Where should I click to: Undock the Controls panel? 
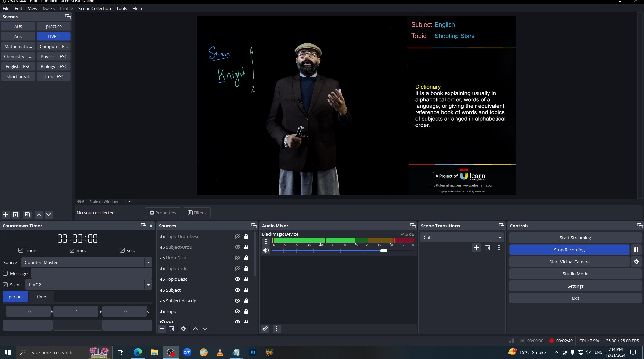click(640, 226)
